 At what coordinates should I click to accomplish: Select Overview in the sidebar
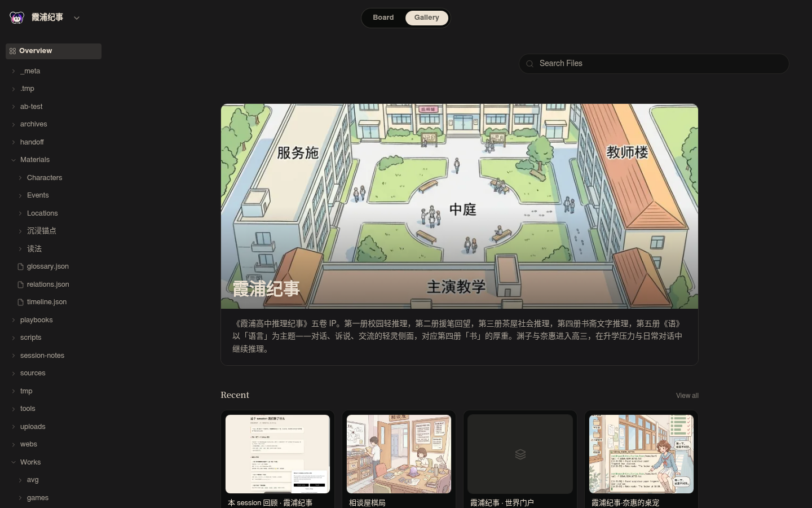click(x=54, y=51)
